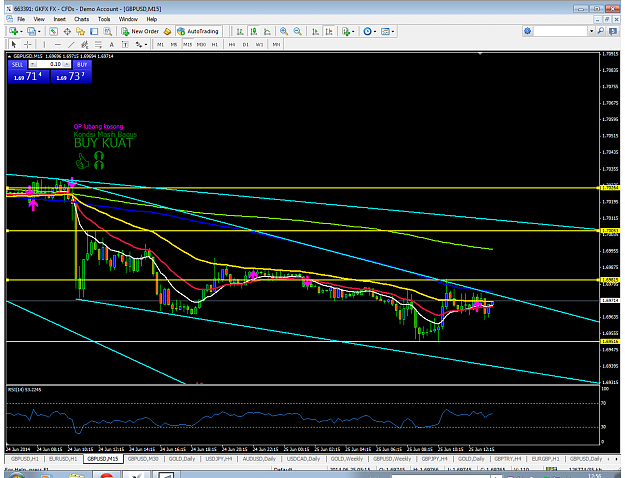Open the Help menu
Screen dimensions: 625x478
pyautogui.click(x=151, y=19)
